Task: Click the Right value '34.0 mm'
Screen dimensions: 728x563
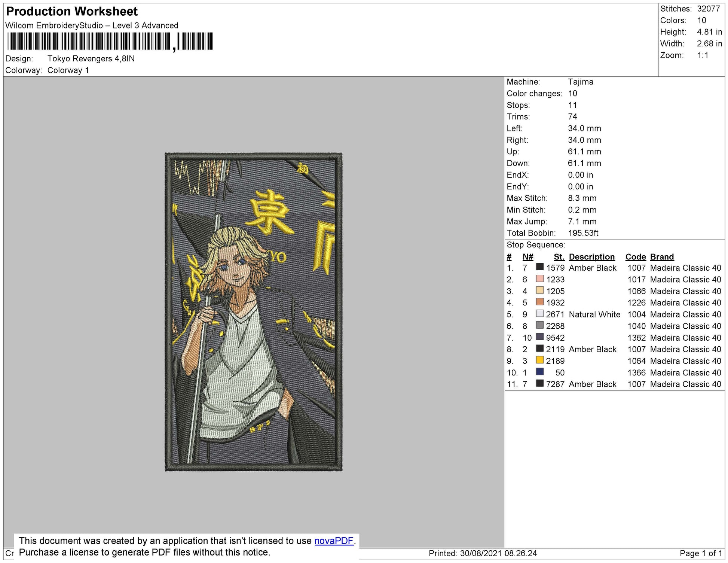Action: click(584, 140)
